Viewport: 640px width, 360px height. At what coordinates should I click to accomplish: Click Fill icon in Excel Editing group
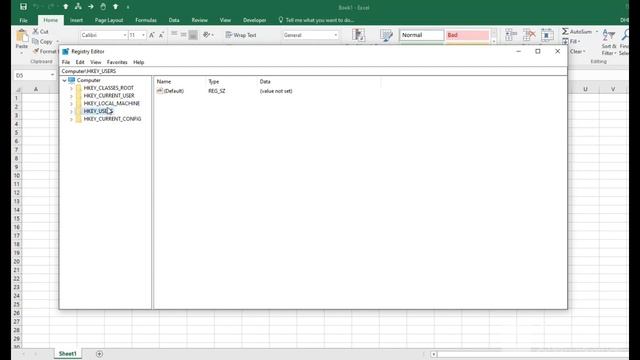click(x=565, y=42)
